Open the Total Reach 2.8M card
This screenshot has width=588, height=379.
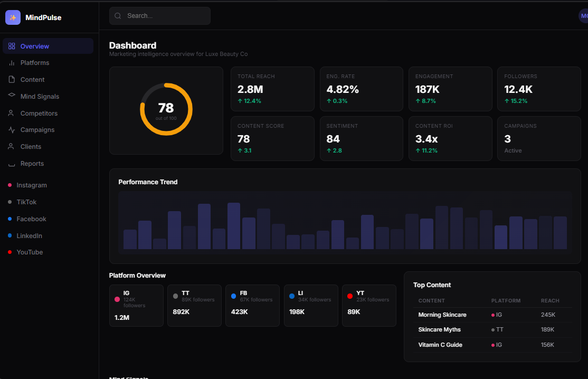pos(273,89)
